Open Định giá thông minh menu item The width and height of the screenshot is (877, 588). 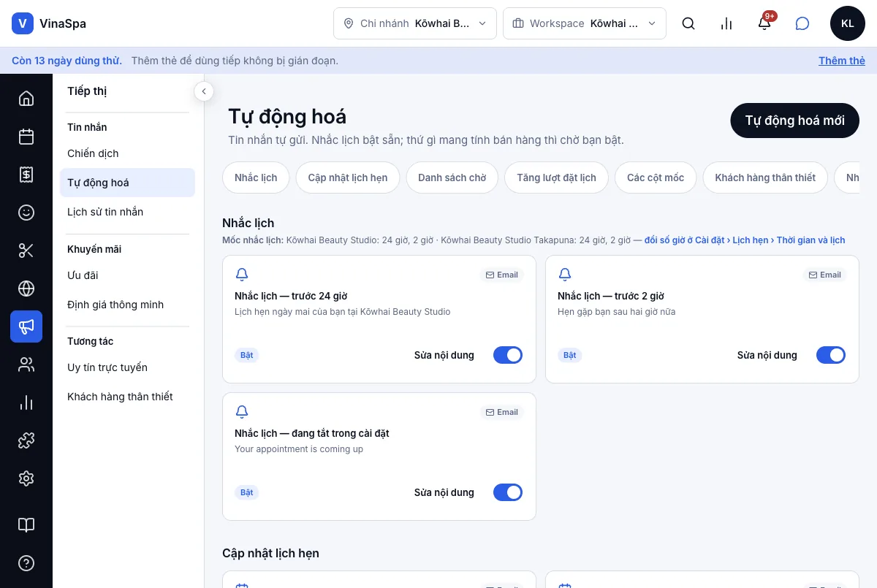pyautogui.click(x=127, y=305)
